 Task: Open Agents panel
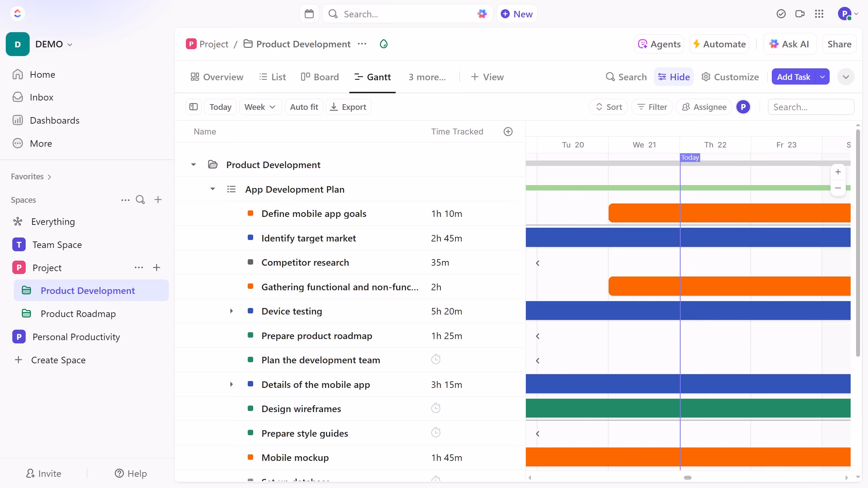[659, 44]
